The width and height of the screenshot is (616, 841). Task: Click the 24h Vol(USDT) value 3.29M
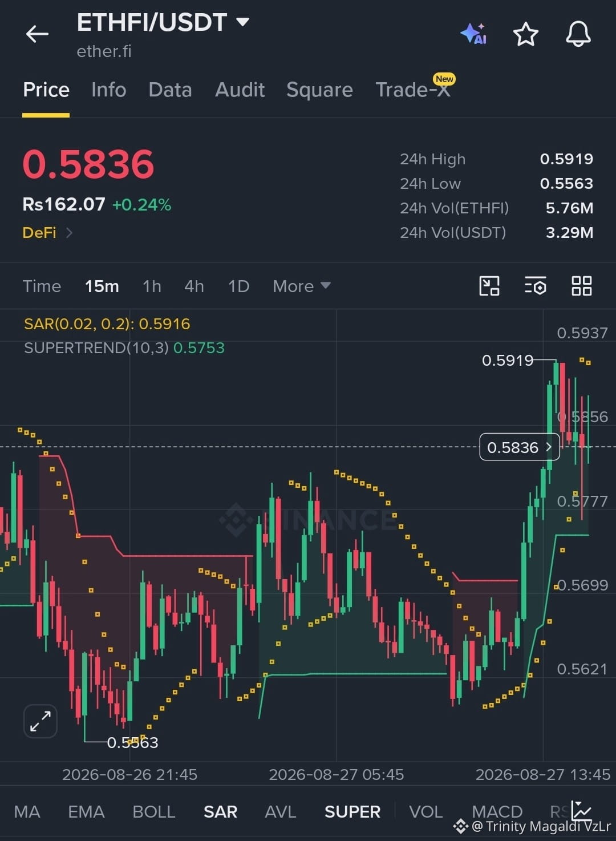[x=569, y=232]
